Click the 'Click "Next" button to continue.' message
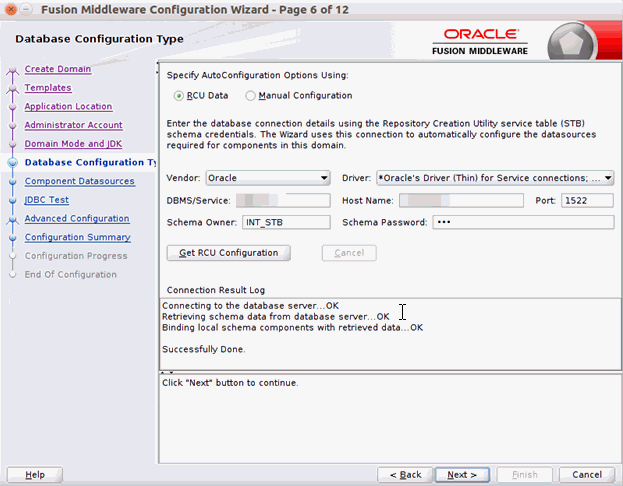The image size is (623, 486). click(x=230, y=383)
